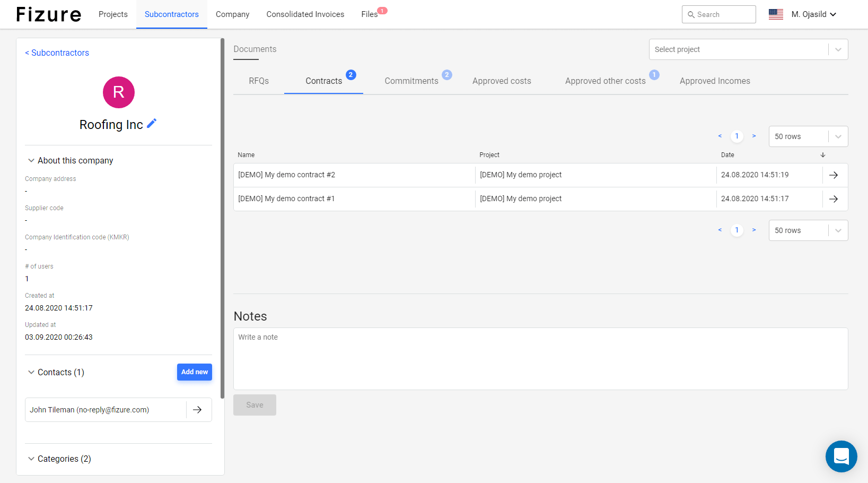Viewport: 868px width, 483px height.
Task: Open arrow for demo contract #2
Action: (x=834, y=175)
